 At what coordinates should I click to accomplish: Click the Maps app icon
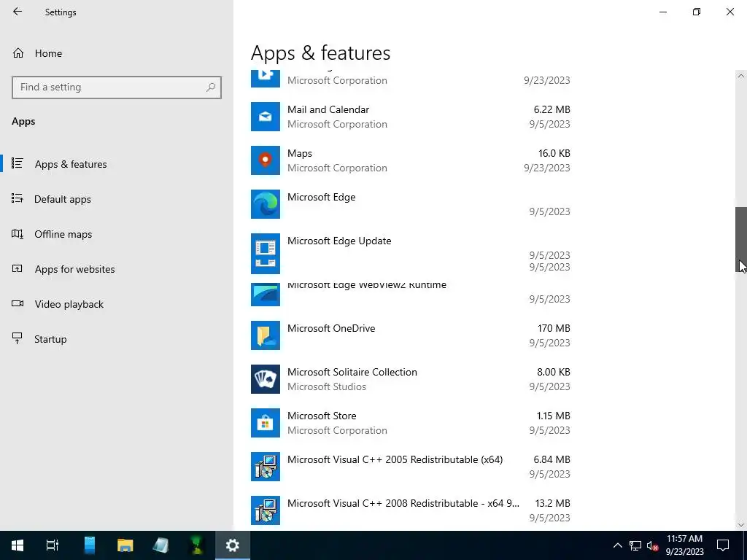click(266, 160)
